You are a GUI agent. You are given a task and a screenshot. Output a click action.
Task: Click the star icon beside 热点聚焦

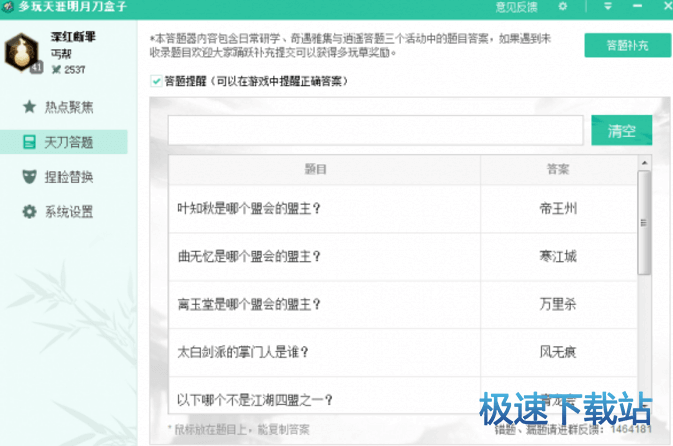click(x=29, y=106)
